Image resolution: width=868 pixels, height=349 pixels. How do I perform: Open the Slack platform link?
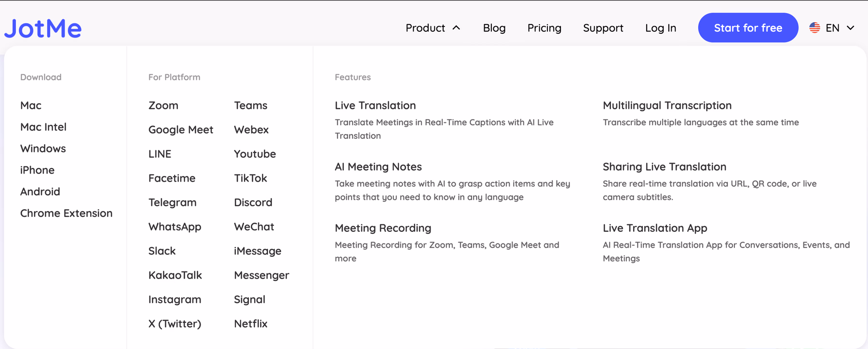(162, 251)
